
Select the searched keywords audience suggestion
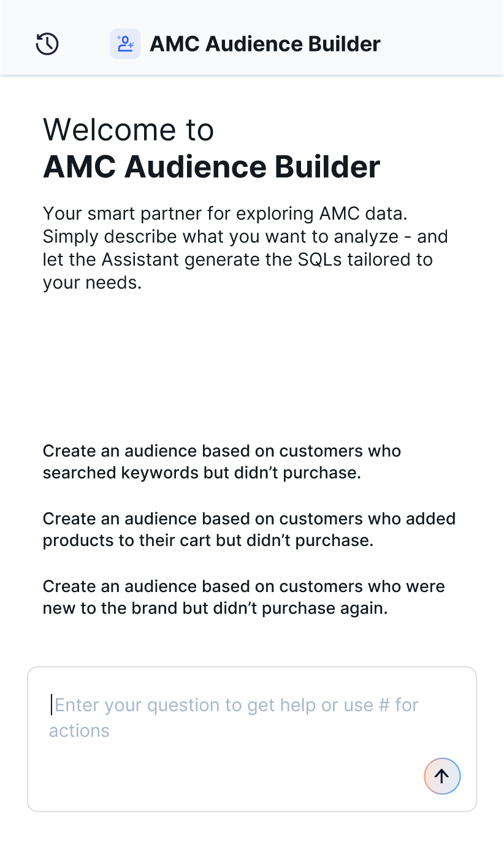(221, 462)
